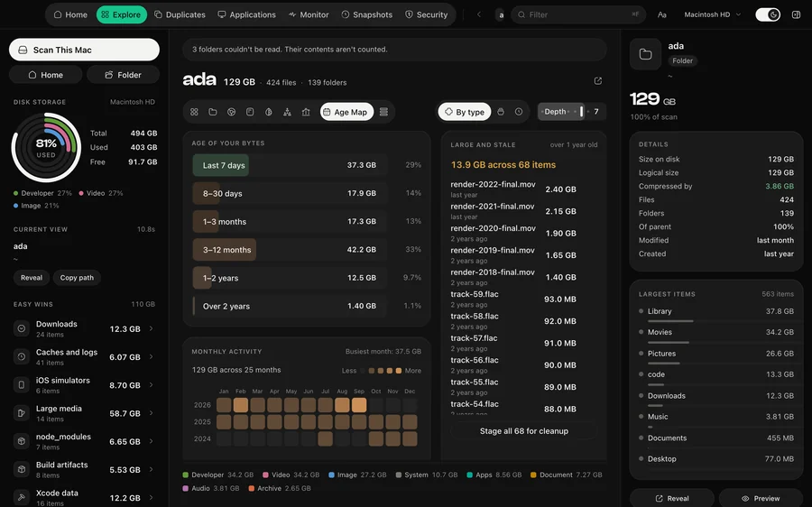Click the Sep 2026 activity heatmap cell
The height and width of the screenshot is (507, 812).
point(359,405)
